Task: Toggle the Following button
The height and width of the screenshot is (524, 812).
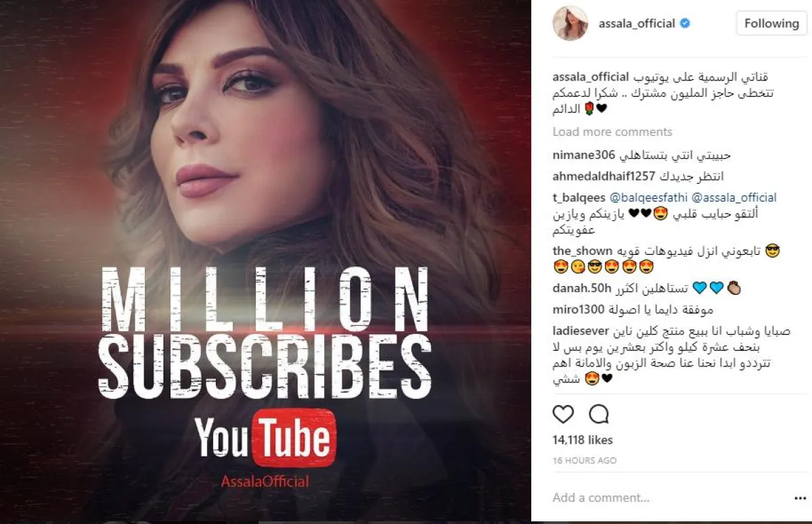Action: (x=771, y=24)
